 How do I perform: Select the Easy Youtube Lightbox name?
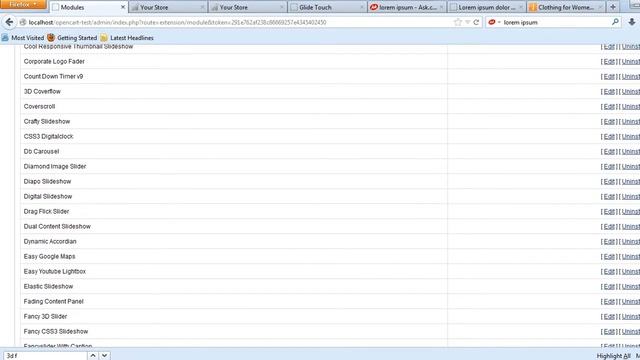coord(55,271)
